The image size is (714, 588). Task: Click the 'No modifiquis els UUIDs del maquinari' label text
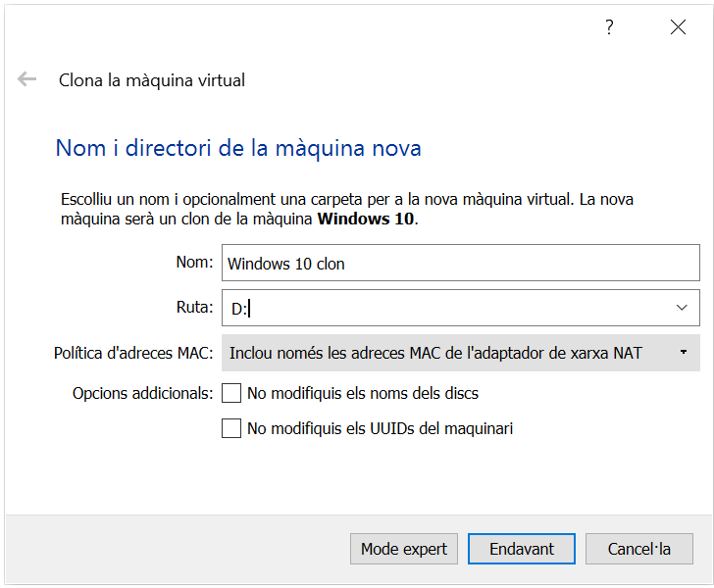point(380,428)
